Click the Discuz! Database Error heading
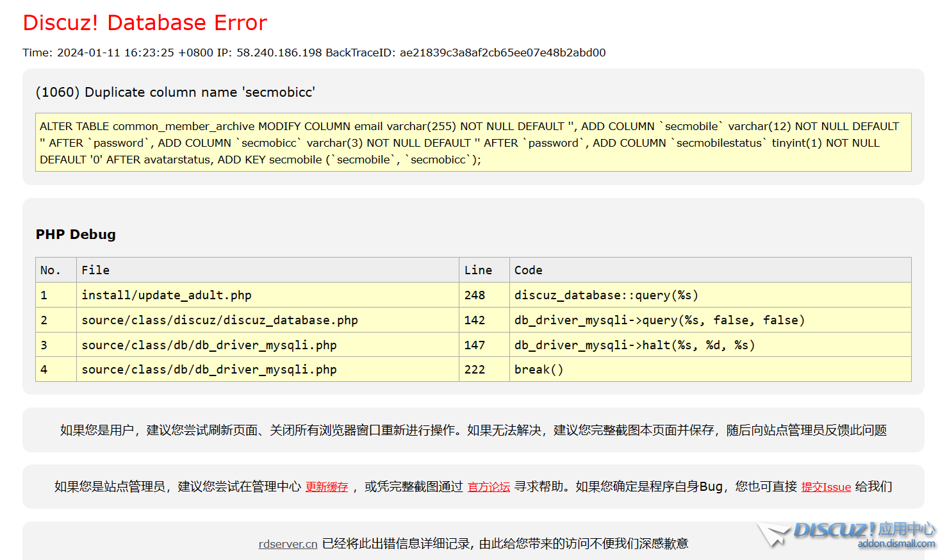 [x=145, y=22]
